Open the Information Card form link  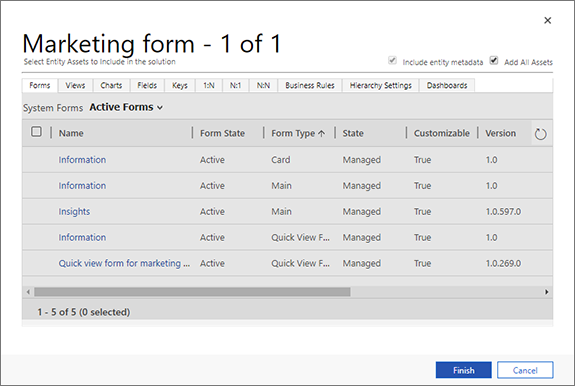click(82, 160)
